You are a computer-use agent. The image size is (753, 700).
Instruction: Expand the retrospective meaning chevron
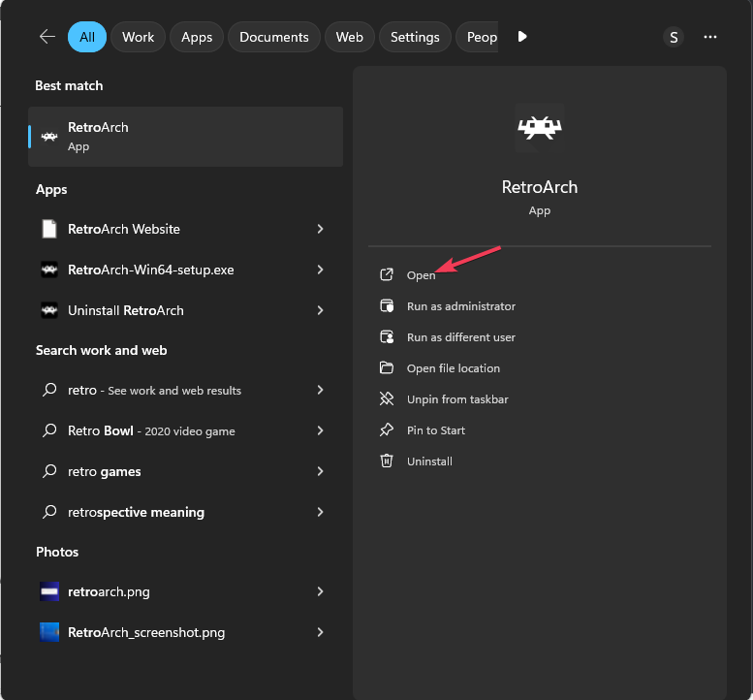321,512
